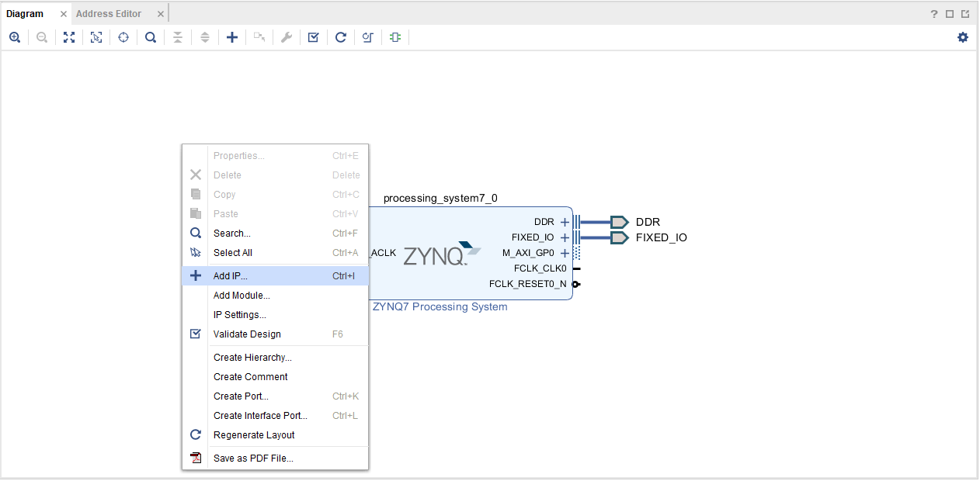Click the Select Area toolbar icon
This screenshot has height=481, width=980.
point(96,37)
